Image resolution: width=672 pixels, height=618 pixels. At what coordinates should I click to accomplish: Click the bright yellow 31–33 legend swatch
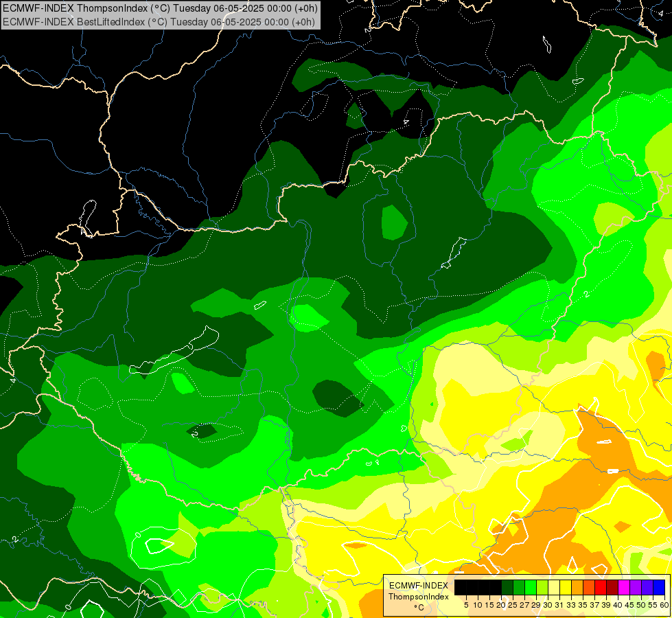[566, 587]
